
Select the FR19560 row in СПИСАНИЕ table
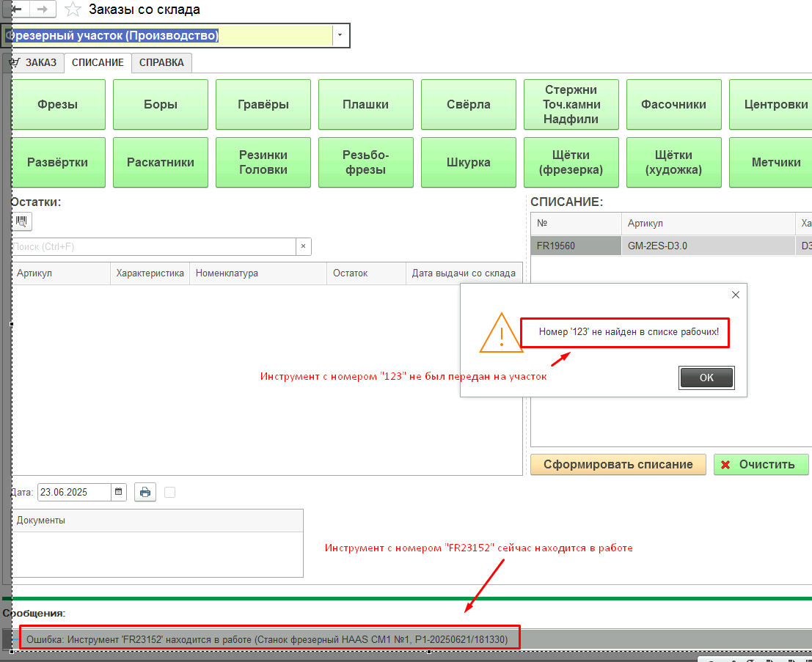coord(576,246)
